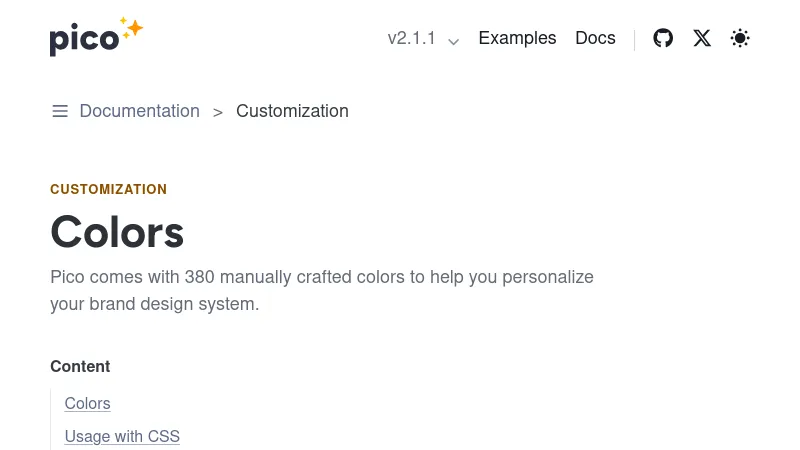Click the Pico logo wordmark
Viewport: 800px width, 450px height.
(x=84, y=41)
